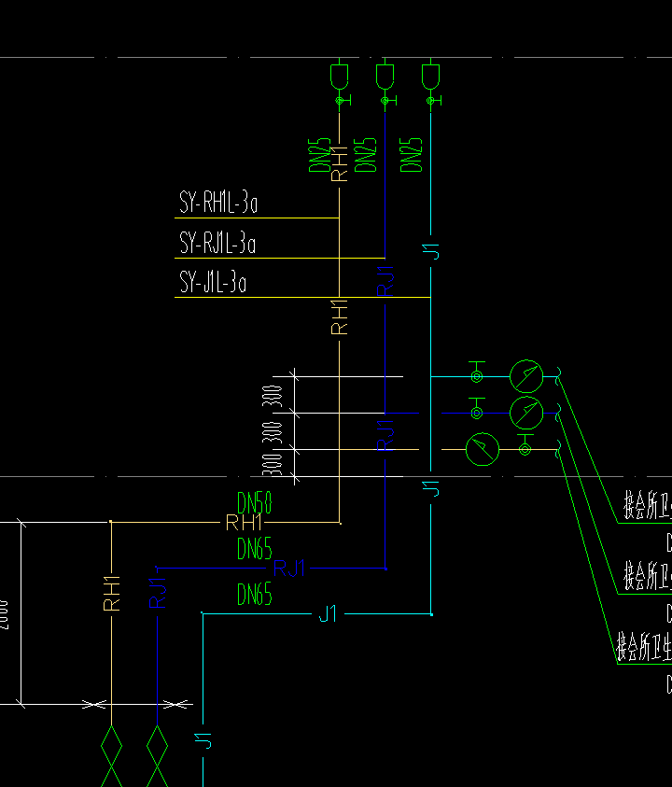The width and height of the screenshot is (672, 787).
Task: Select the vertical RJ1 label left of the DN65 texts
Action: point(158,593)
